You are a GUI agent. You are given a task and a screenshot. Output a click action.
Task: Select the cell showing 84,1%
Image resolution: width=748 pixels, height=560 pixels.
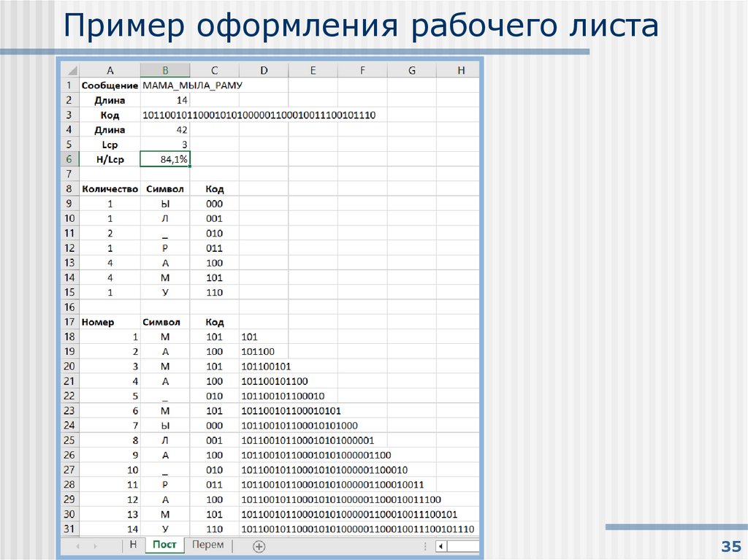tap(165, 159)
